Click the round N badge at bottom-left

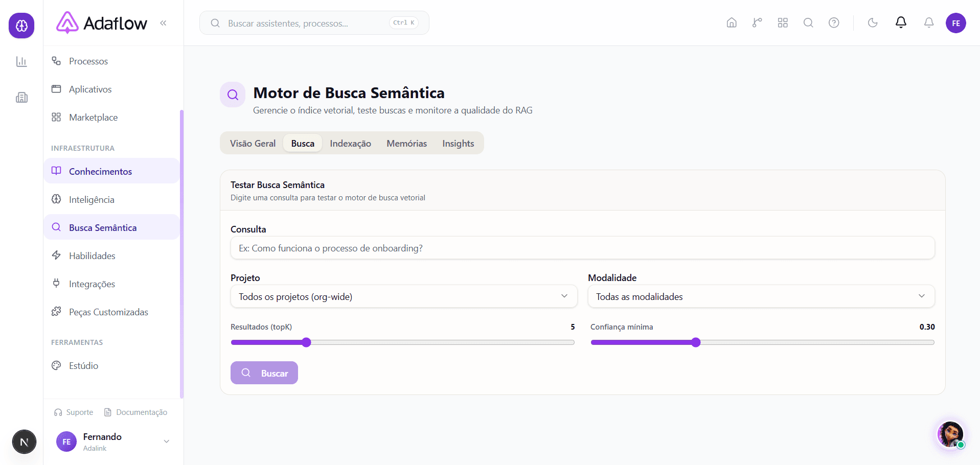pos(24,442)
